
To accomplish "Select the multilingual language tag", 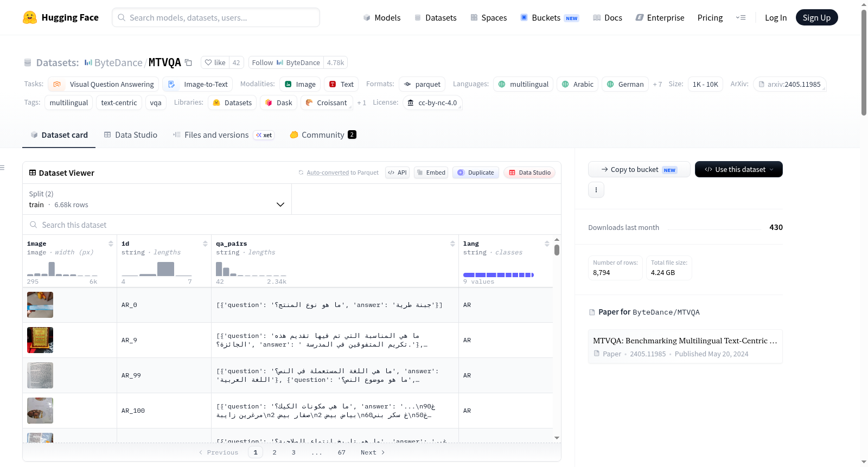I will pyautogui.click(x=523, y=84).
